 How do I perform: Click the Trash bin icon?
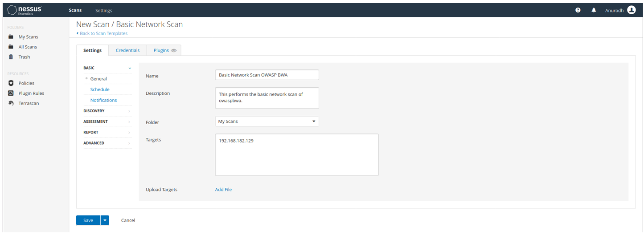pos(11,57)
